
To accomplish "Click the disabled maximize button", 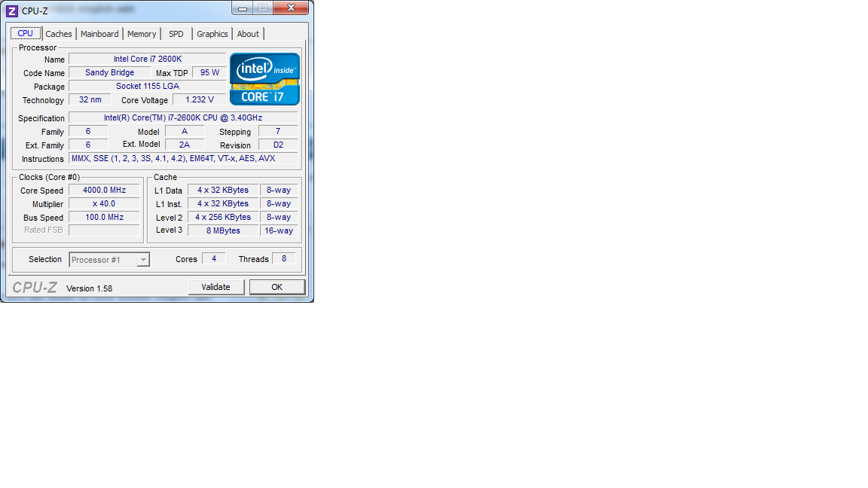I will 263,8.
